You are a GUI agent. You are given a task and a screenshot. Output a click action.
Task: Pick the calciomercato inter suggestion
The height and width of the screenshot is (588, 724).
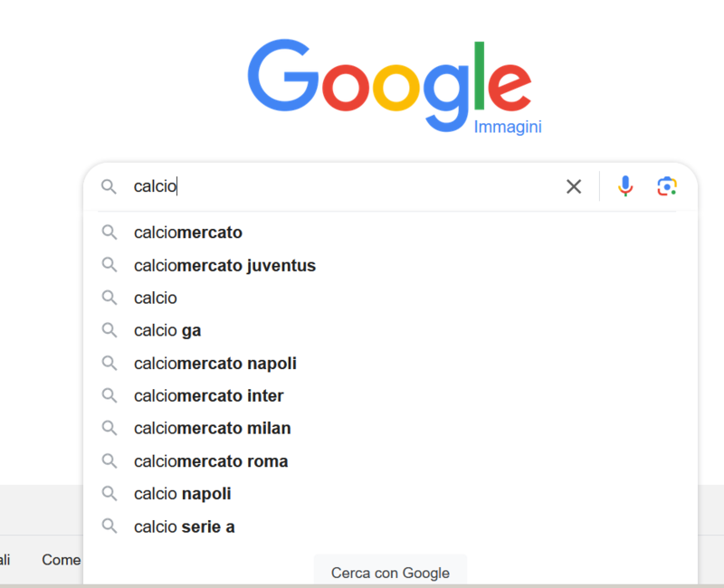[x=390, y=395]
